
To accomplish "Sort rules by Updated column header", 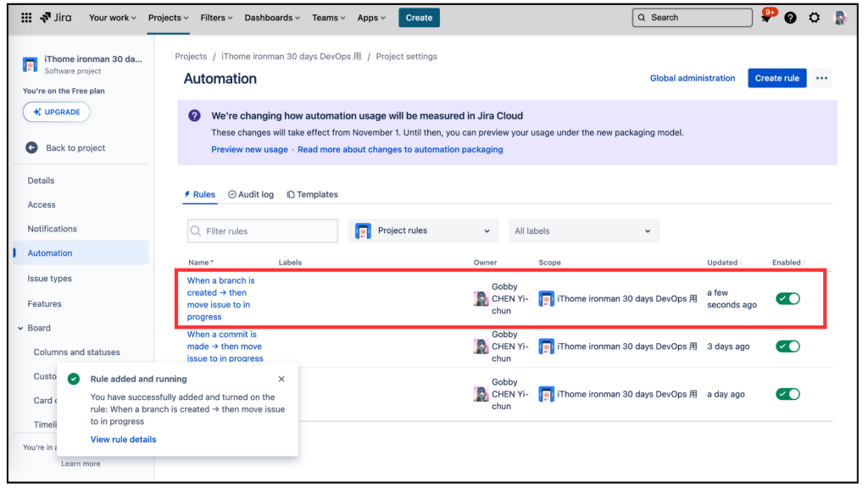I will pos(724,263).
